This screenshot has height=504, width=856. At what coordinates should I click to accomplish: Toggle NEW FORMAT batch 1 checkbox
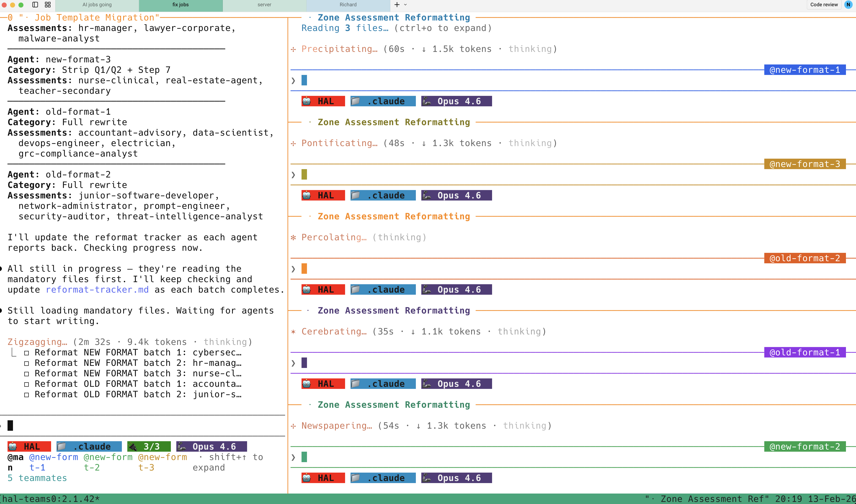[27, 353]
